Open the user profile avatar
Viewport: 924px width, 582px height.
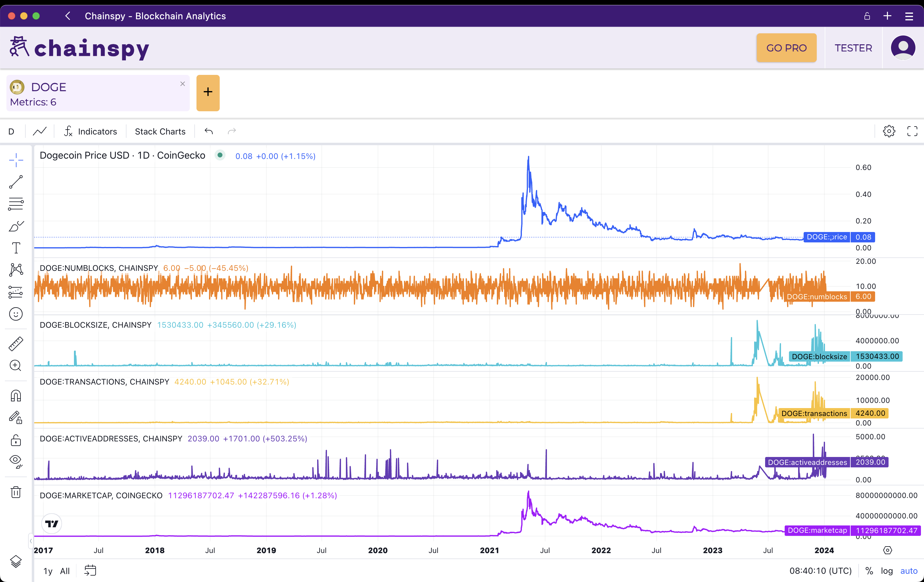click(903, 48)
